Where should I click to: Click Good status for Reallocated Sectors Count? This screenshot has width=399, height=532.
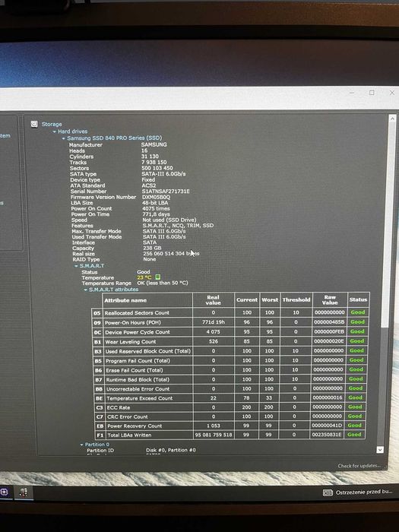tap(358, 312)
